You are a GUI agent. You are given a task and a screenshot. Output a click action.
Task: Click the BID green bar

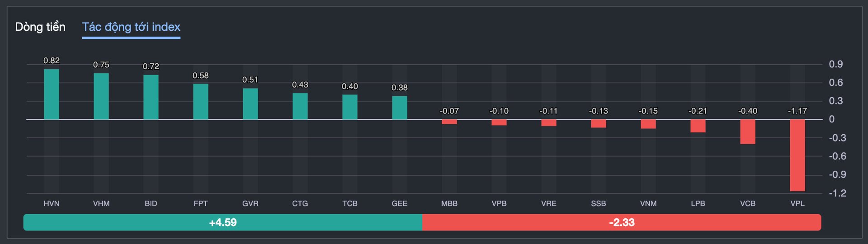tap(151, 97)
